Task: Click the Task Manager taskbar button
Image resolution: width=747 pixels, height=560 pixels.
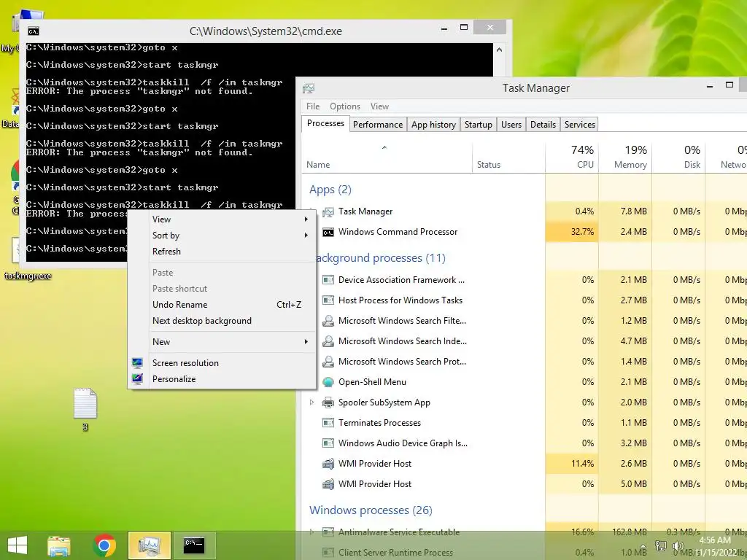Action: coord(150,545)
